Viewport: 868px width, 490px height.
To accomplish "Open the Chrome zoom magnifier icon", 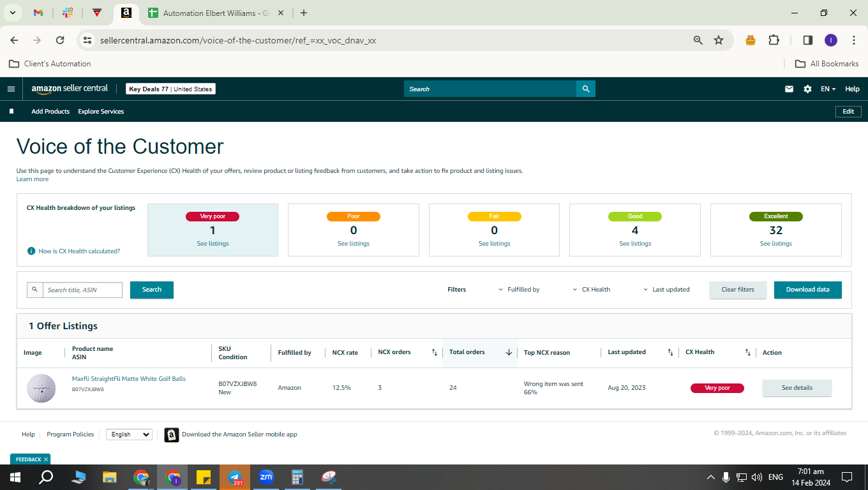I will pyautogui.click(x=698, y=40).
